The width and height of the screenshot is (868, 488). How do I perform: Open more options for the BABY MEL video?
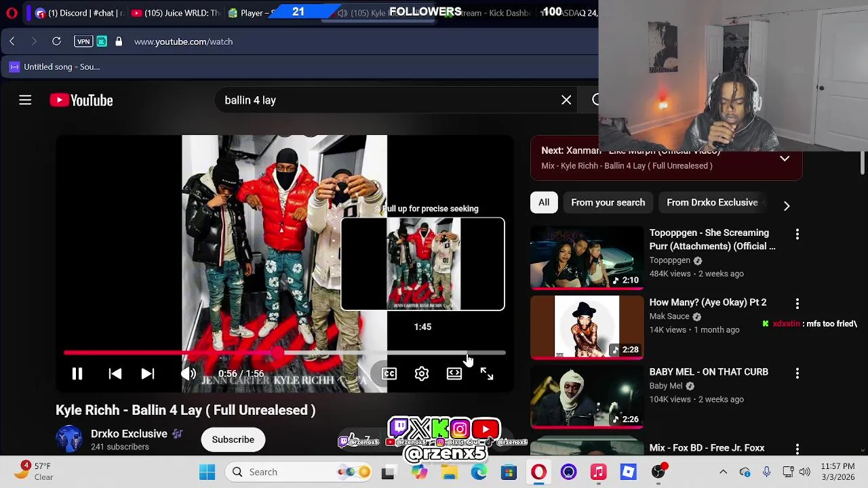coord(797,373)
